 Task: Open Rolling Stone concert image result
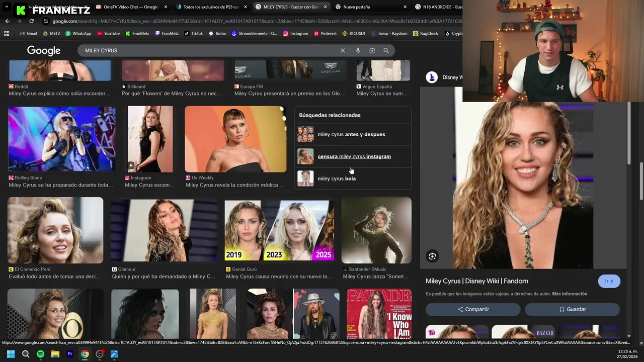(x=62, y=139)
